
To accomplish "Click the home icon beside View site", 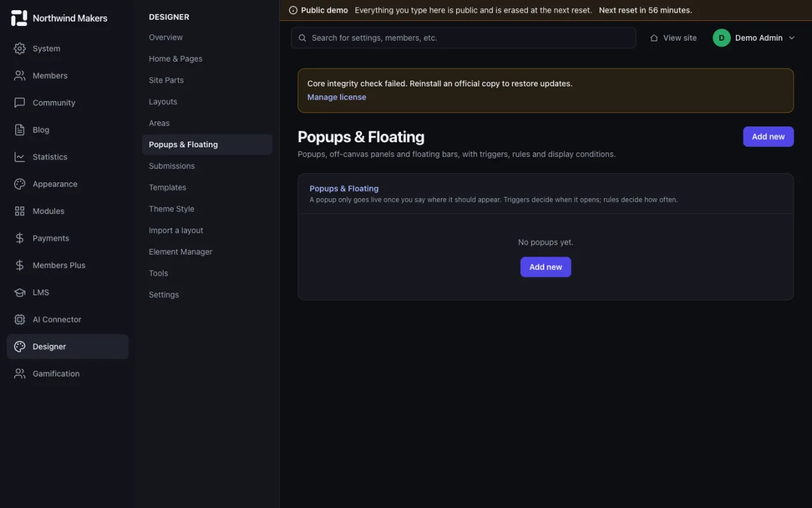I will [x=654, y=38].
